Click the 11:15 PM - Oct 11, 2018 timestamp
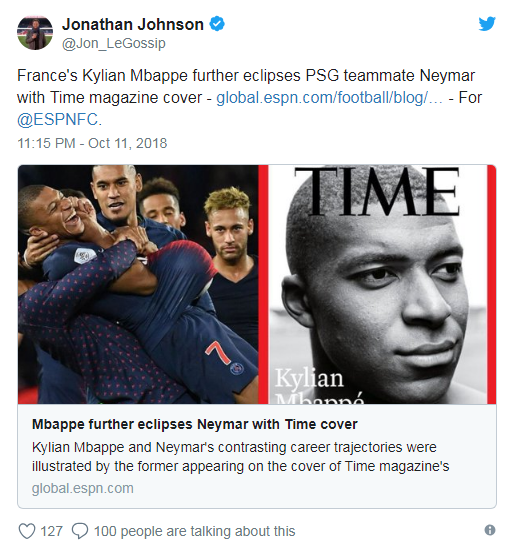 click(x=92, y=143)
